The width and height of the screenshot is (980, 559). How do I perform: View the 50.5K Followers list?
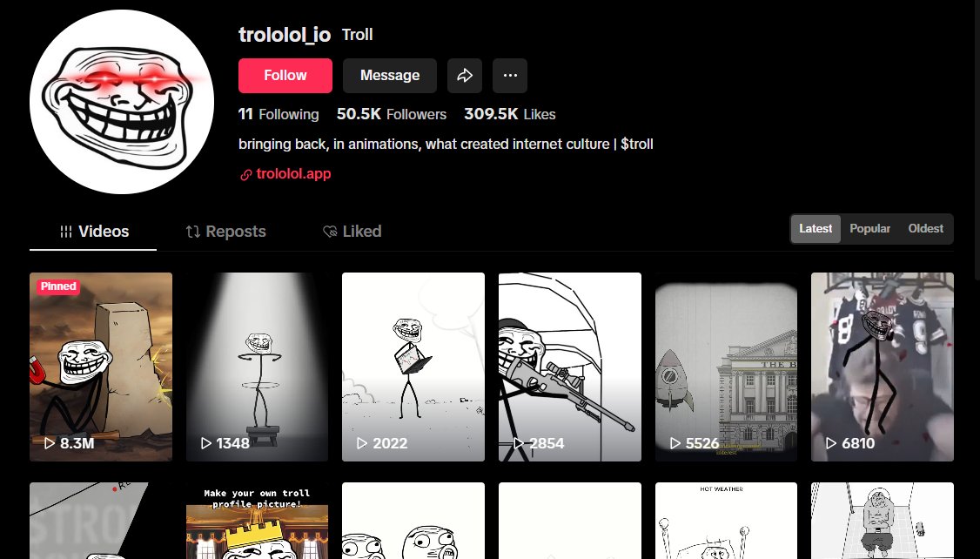pos(392,114)
